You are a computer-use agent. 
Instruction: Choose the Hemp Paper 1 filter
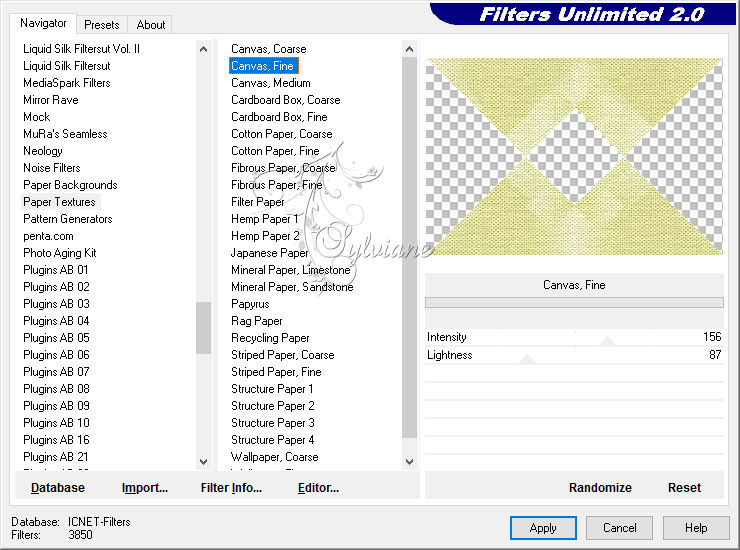[x=264, y=219]
